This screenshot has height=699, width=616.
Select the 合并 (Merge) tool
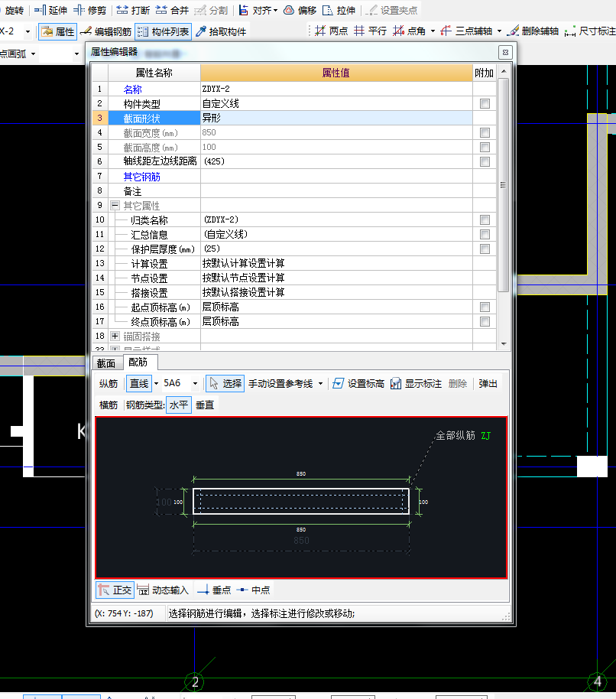click(173, 10)
